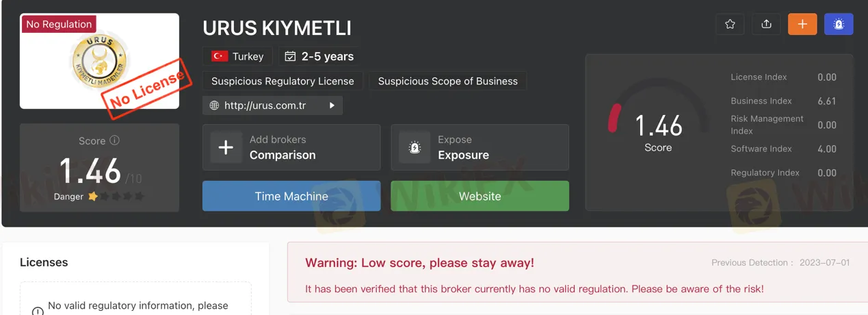Click the Licenses section heading
This screenshot has height=315, width=868.
44,262
